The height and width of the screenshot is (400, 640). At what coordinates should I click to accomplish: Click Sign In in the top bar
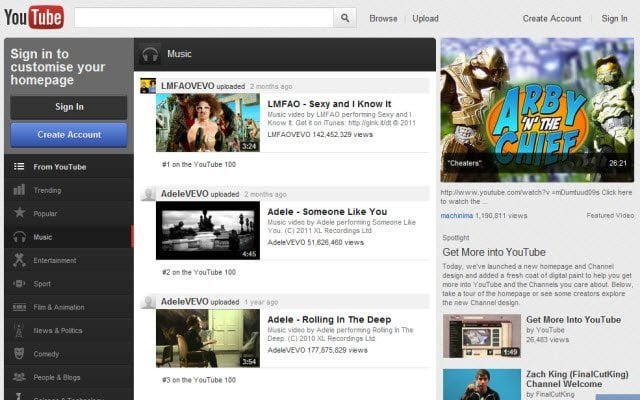click(x=614, y=18)
